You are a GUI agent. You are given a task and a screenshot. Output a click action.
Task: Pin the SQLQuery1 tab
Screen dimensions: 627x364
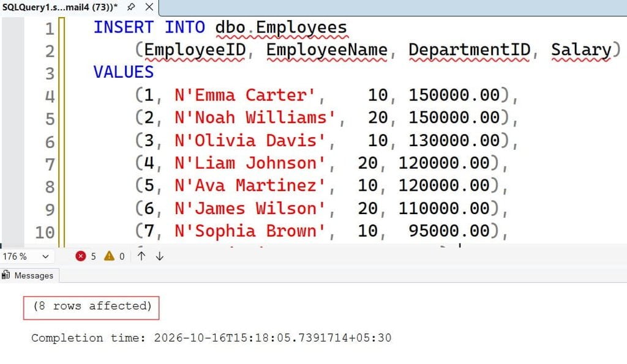point(131,7)
